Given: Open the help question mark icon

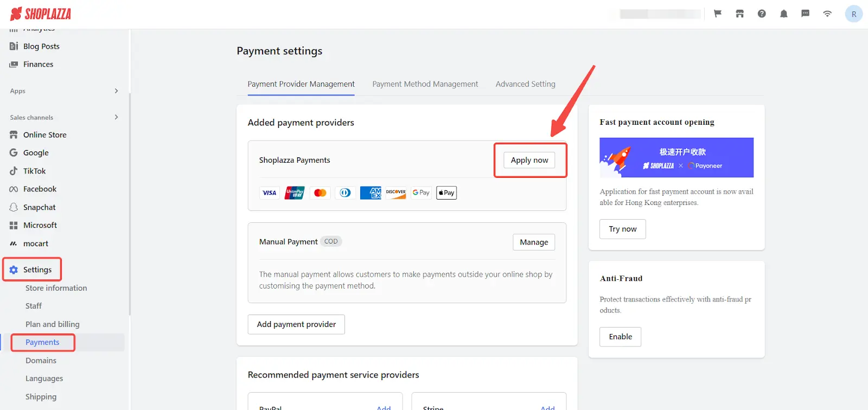Looking at the screenshot, I should click(762, 14).
